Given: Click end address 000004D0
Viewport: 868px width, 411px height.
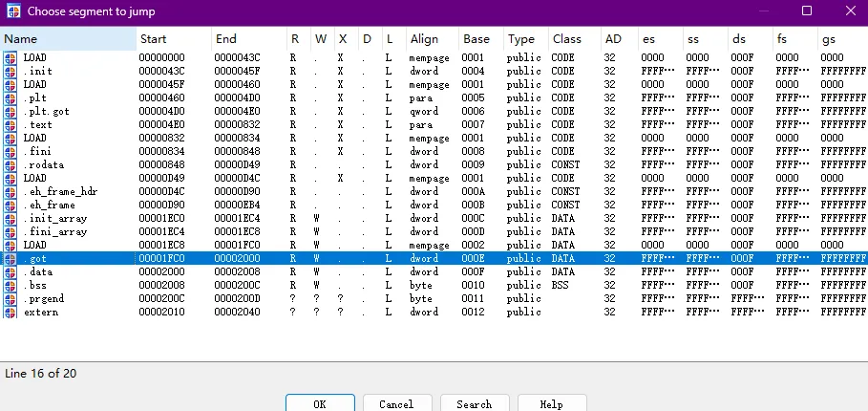Looking at the screenshot, I should coord(238,97).
